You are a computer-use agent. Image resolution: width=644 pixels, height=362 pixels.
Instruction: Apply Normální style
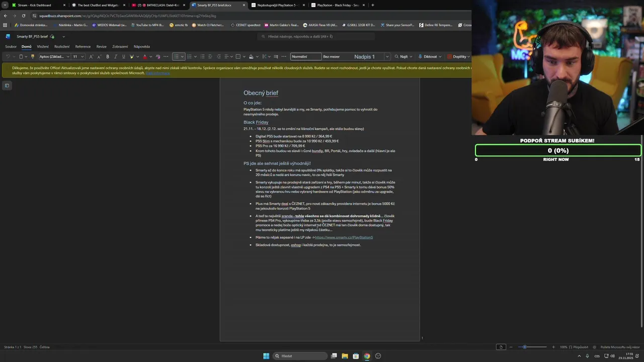tap(306, 56)
